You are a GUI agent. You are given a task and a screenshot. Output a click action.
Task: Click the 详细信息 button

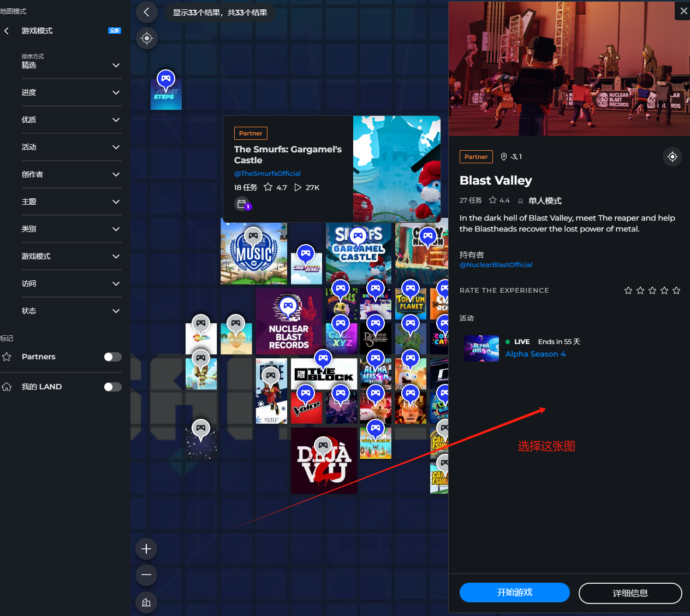pos(630,593)
